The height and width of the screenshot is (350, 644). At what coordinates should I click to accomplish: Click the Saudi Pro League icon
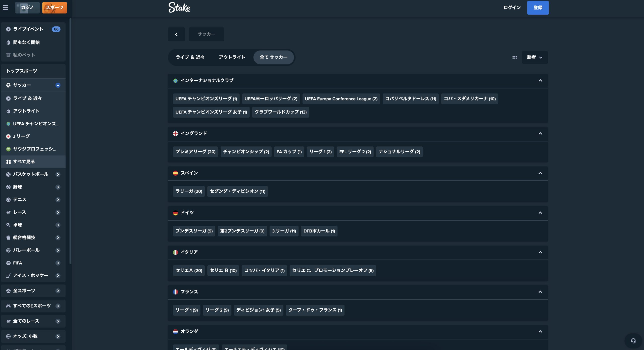pyautogui.click(x=8, y=149)
